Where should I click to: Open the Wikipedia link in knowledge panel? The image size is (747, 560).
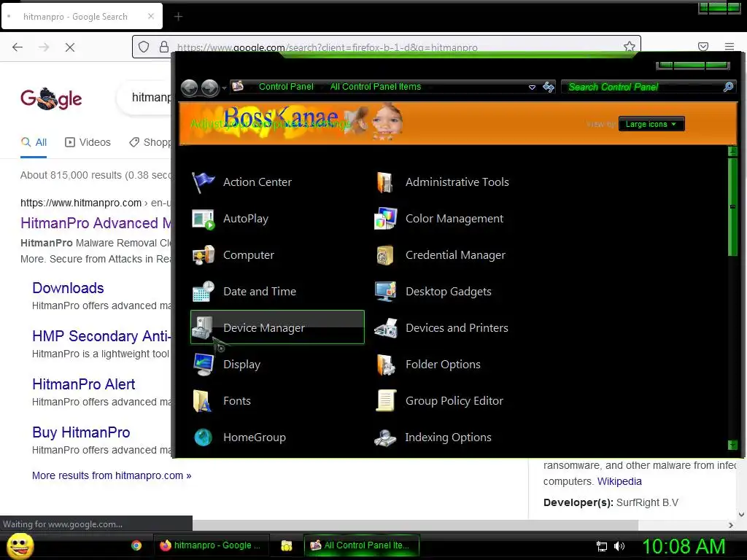click(x=619, y=481)
